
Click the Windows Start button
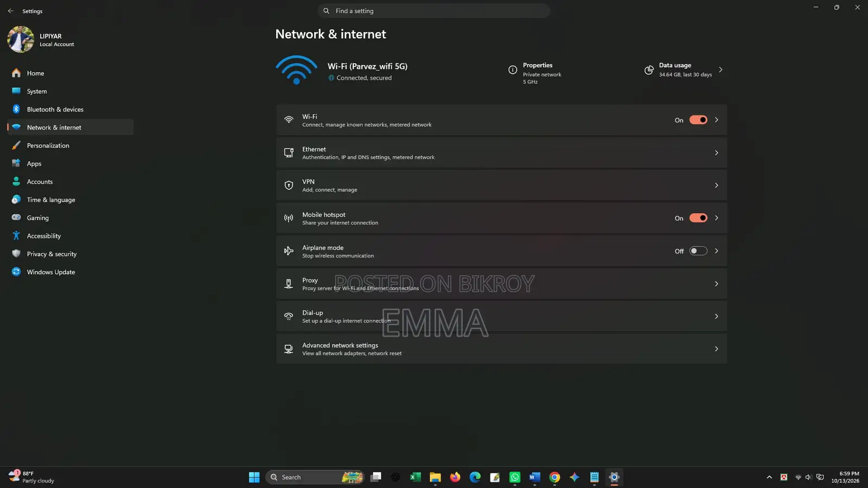pyautogui.click(x=254, y=477)
